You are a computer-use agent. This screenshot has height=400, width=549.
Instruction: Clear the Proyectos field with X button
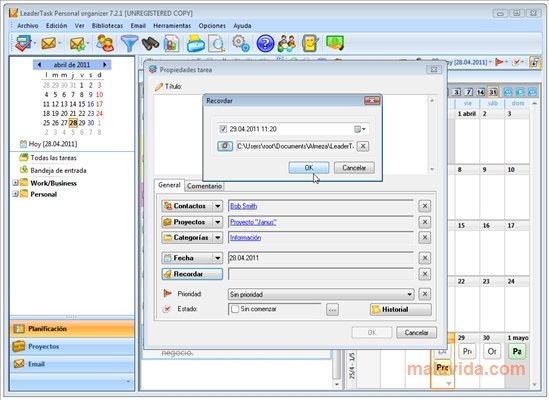(424, 222)
